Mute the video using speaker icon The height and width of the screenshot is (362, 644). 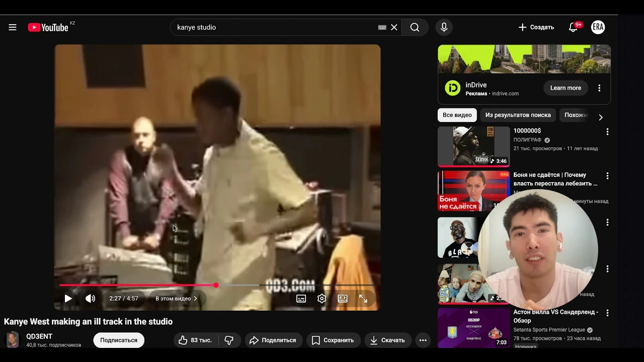pyautogui.click(x=91, y=299)
